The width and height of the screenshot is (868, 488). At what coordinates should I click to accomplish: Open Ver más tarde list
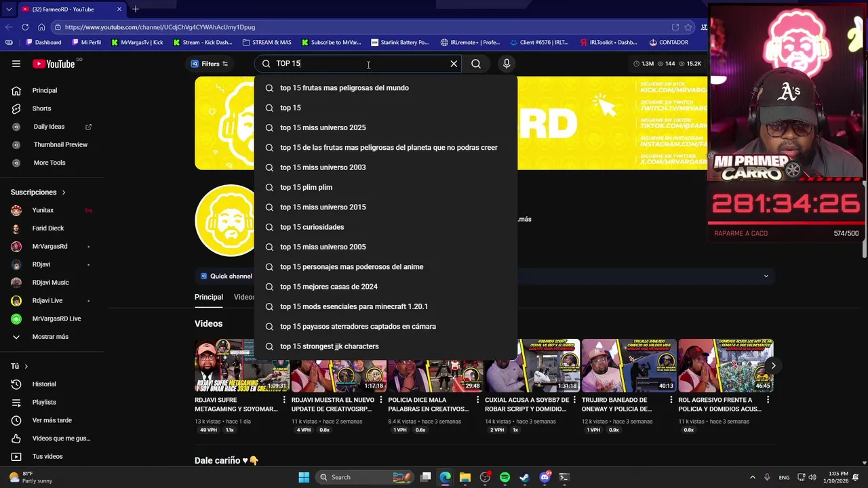click(x=52, y=420)
